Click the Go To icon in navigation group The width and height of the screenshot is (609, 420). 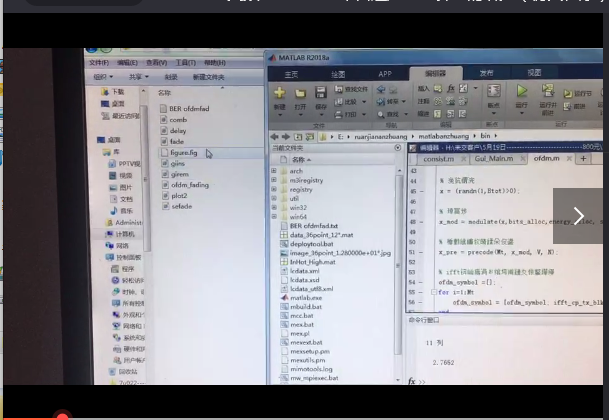tap(381, 102)
